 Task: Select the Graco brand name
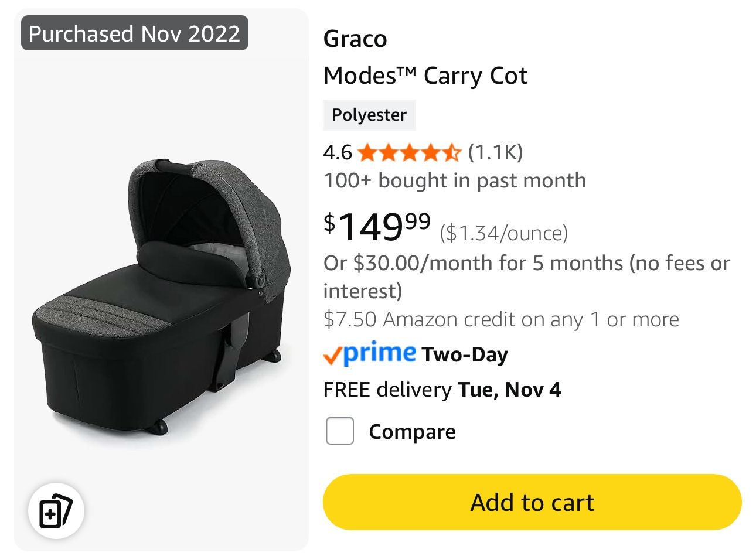click(355, 39)
